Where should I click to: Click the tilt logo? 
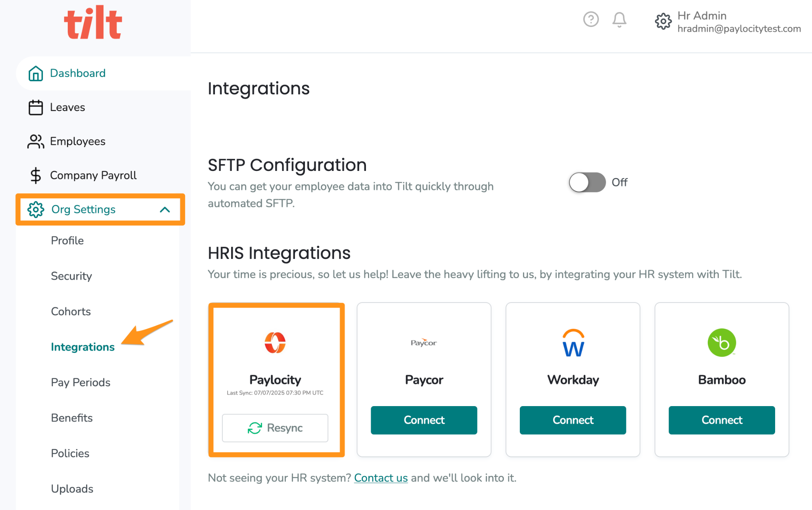click(x=93, y=22)
